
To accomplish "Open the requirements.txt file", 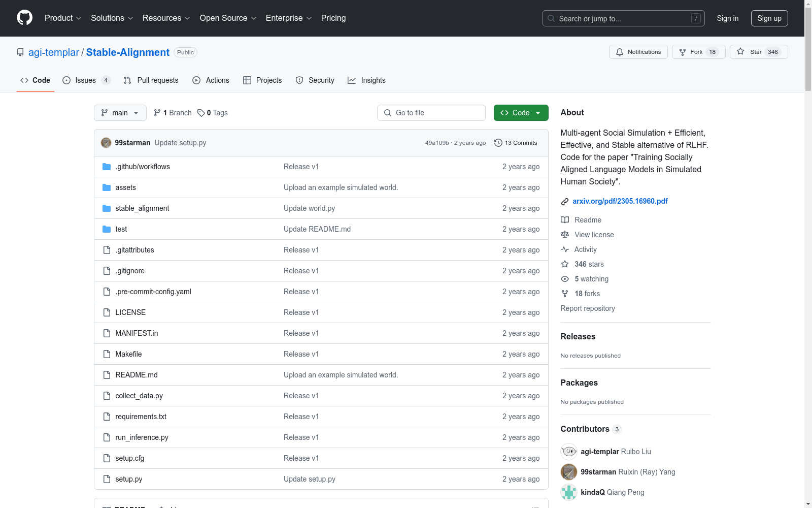I will point(141,417).
